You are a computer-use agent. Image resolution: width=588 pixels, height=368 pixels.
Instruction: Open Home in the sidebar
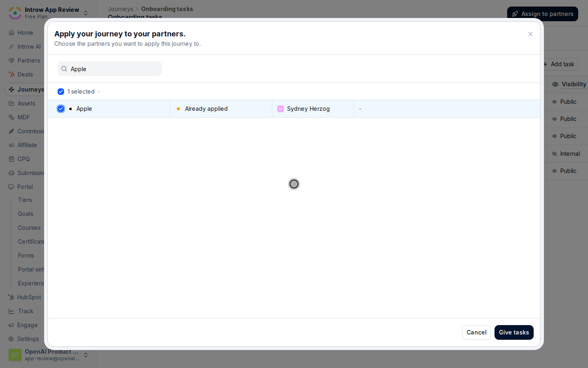25,33
